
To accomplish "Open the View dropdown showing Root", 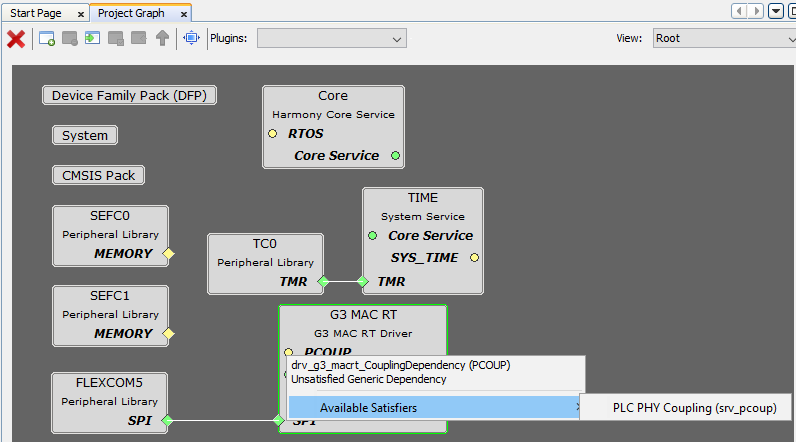I will pyautogui.click(x=724, y=39).
